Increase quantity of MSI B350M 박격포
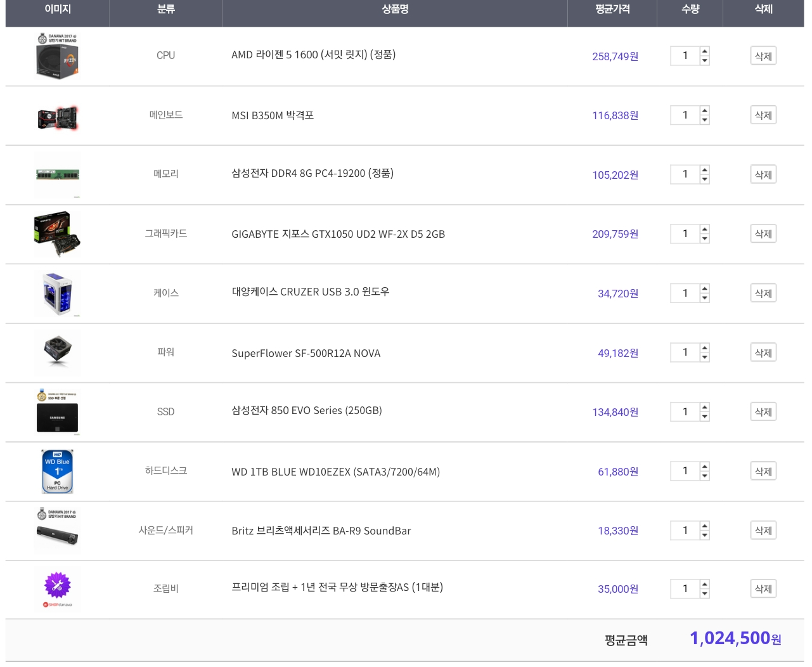Viewport: 812px width, 667px height. [704, 110]
